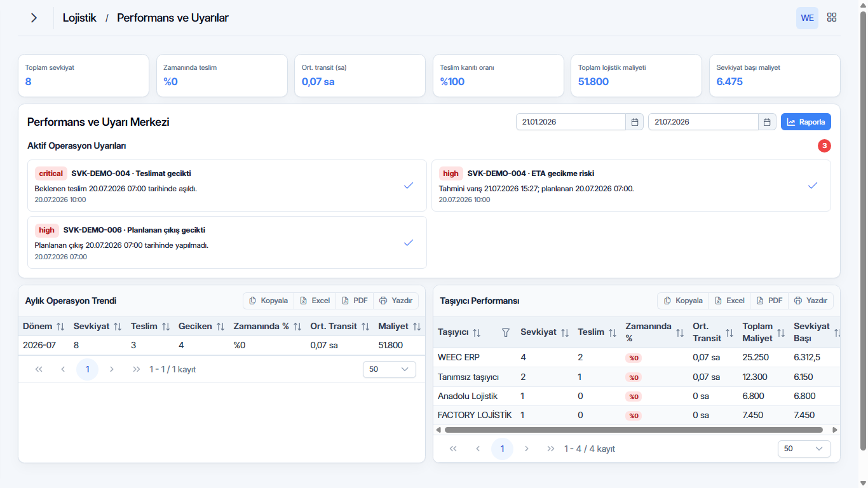Click the high badge on SVK-DEMO-006

(47, 230)
